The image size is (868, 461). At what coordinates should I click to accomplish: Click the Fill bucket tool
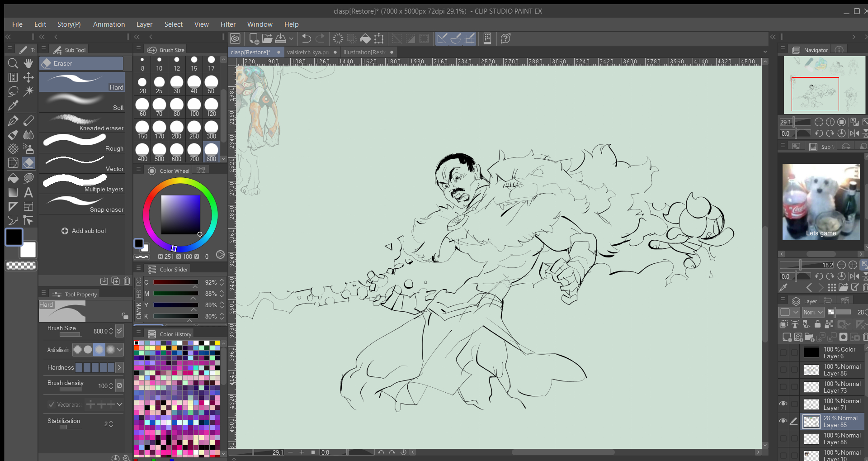[x=13, y=178]
